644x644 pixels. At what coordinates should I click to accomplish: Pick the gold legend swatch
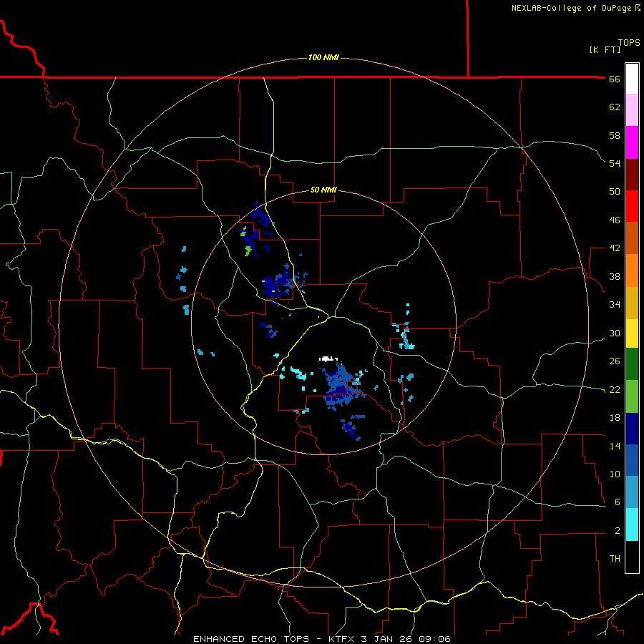pos(632,303)
